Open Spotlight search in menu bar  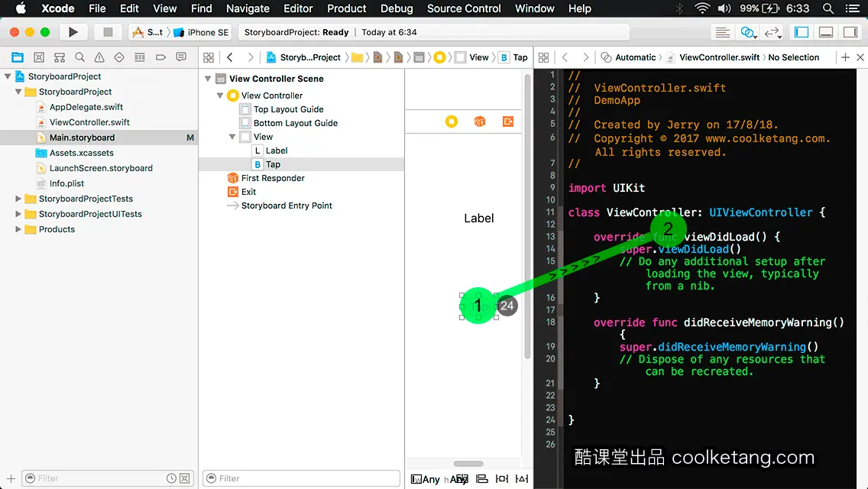(x=828, y=8)
